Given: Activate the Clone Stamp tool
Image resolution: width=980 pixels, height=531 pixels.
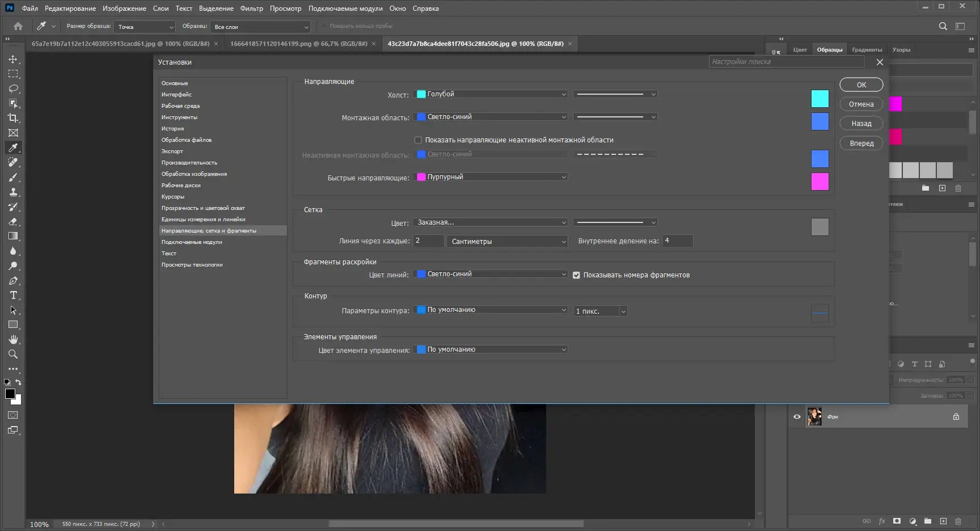Looking at the screenshot, I should 14,192.
